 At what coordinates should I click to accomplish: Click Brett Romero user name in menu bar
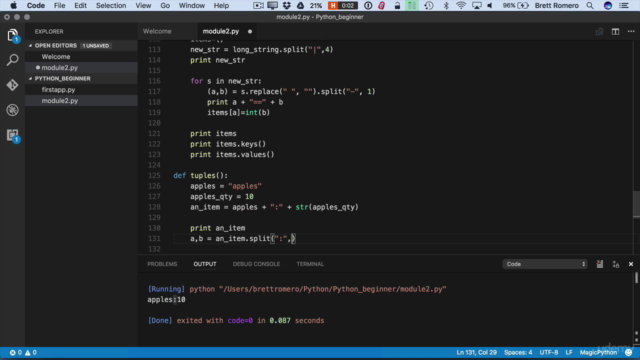pos(556,5)
